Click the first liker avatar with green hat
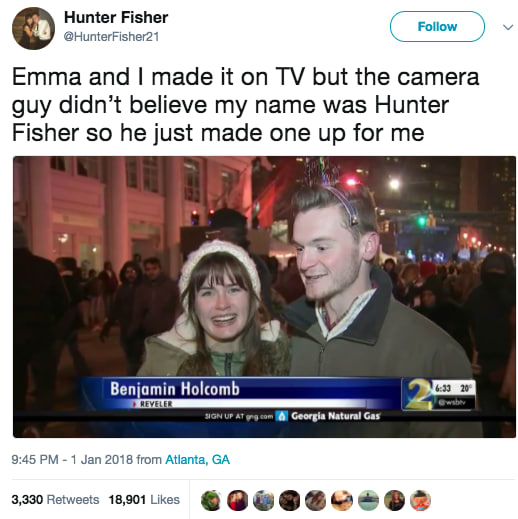 [x=211, y=500]
